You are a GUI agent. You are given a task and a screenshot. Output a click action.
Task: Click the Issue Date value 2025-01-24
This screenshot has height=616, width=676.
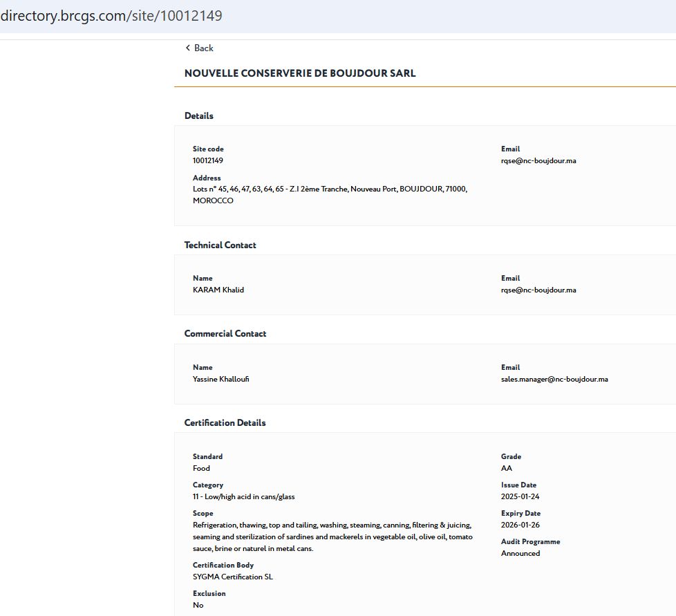point(520,496)
